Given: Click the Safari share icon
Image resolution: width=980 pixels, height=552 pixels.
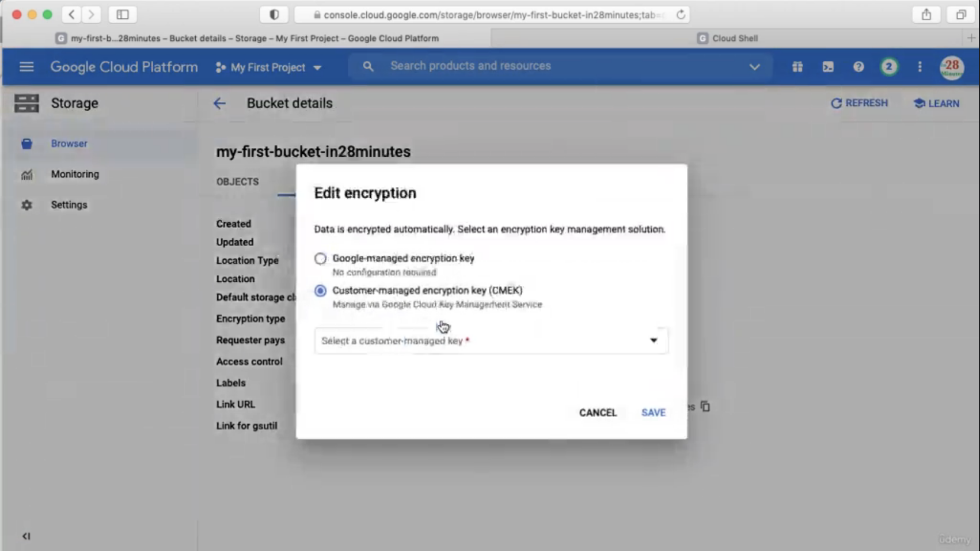Looking at the screenshot, I should [926, 14].
